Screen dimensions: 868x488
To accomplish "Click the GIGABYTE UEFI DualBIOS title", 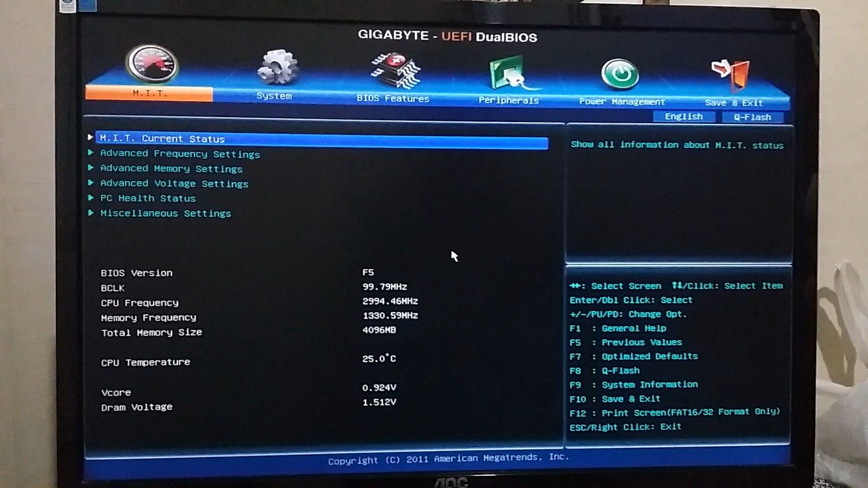I will [447, 36].
